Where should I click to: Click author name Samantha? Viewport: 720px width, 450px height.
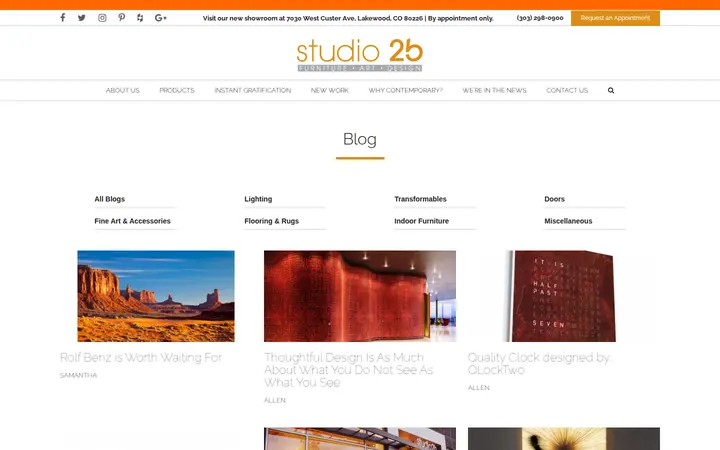(79, 375)
